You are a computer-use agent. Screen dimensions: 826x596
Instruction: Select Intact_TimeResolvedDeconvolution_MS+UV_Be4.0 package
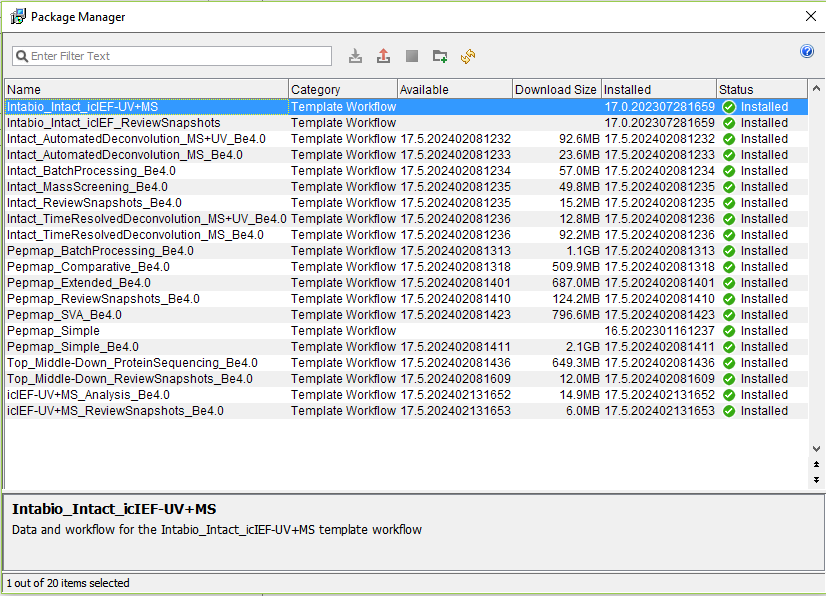(x=406, y=219)
